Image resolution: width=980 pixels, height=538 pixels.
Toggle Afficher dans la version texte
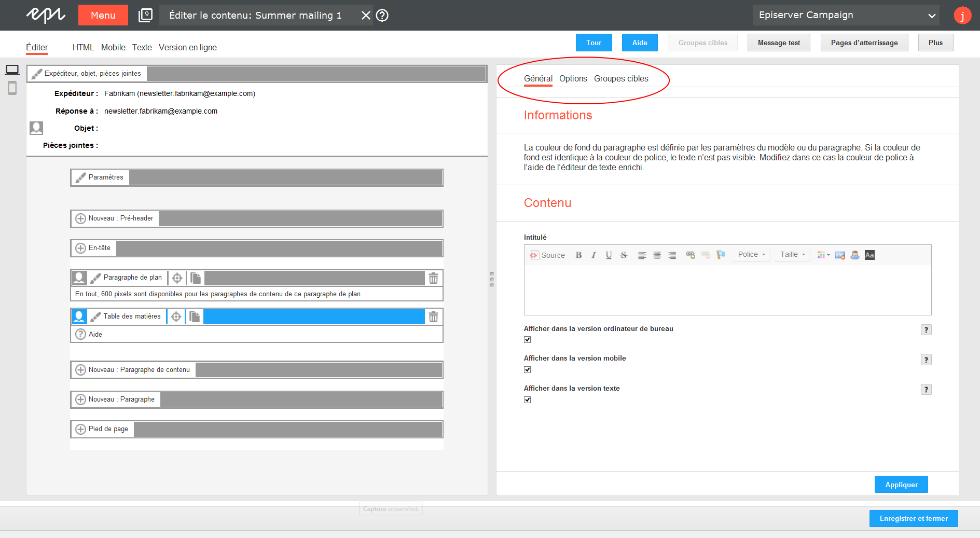pyautogui.click(x=528, y=400)
